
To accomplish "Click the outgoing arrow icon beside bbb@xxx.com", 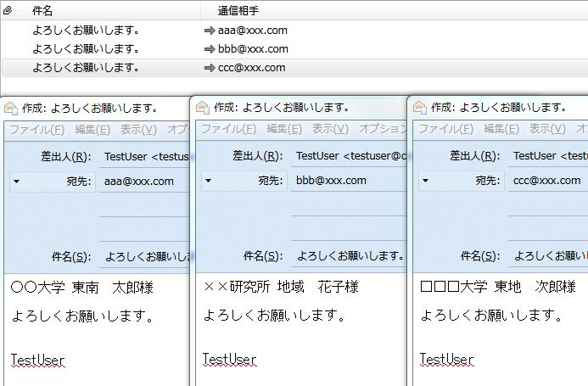I will pos(210,49).
